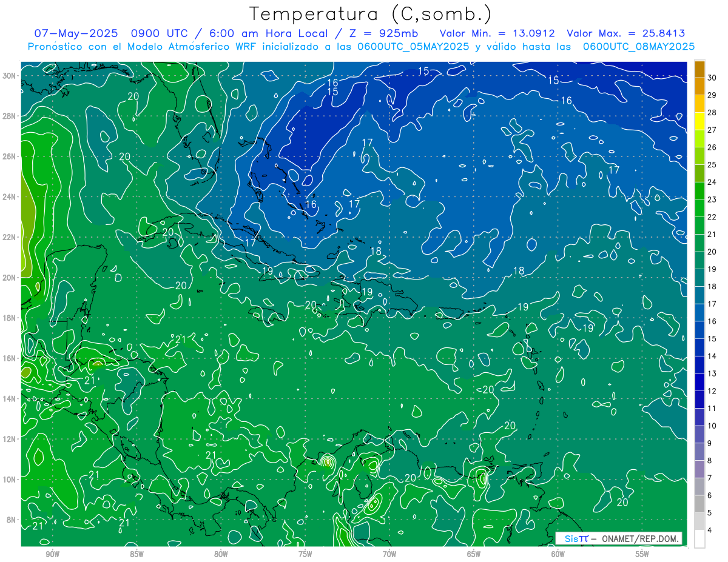Click the 10N latitude axis label
This screenshot has width=728, height=562.
pyautogui.click(x=10, y=479)
